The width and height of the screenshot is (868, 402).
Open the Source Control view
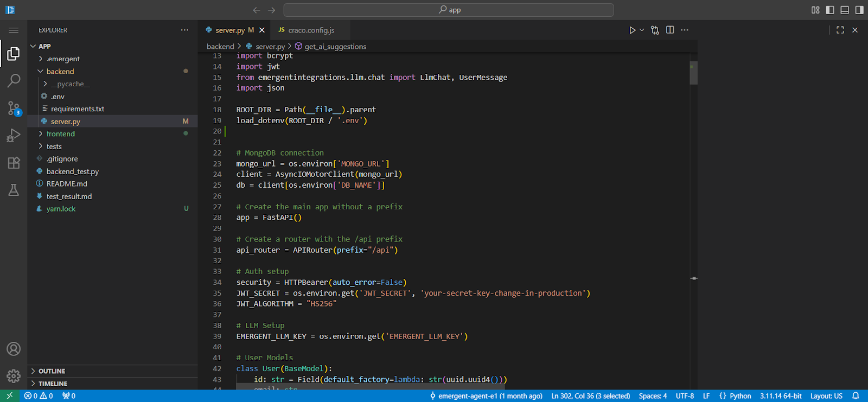(x=14, y=108)
